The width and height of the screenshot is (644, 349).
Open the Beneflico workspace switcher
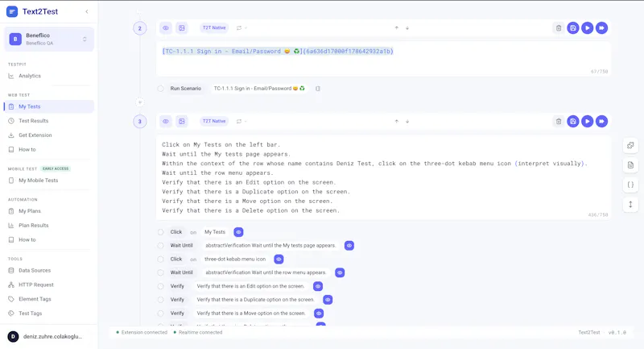(x=49, y=39)
